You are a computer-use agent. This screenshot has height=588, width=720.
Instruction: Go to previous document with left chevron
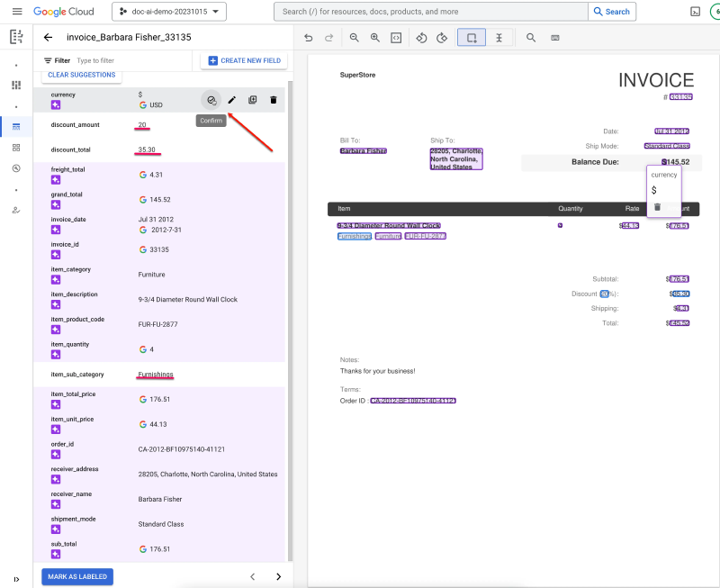click(x=253, y=577)
